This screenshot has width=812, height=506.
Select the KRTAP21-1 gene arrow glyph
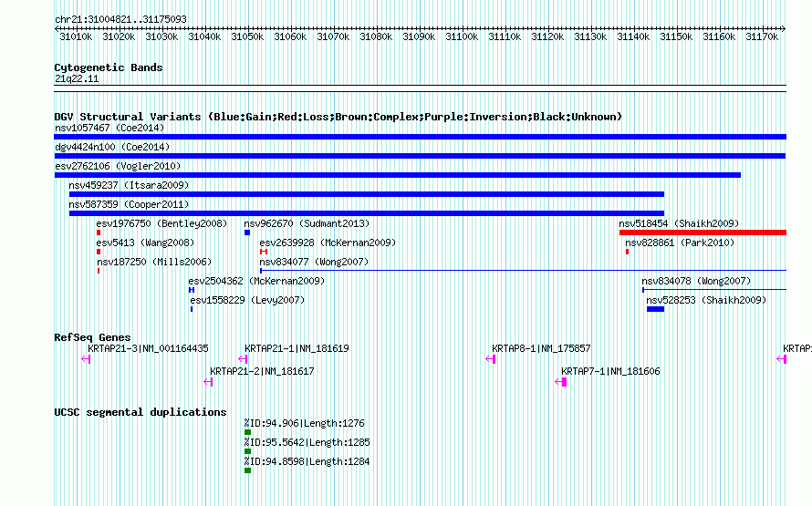click(x=243, y=359)
